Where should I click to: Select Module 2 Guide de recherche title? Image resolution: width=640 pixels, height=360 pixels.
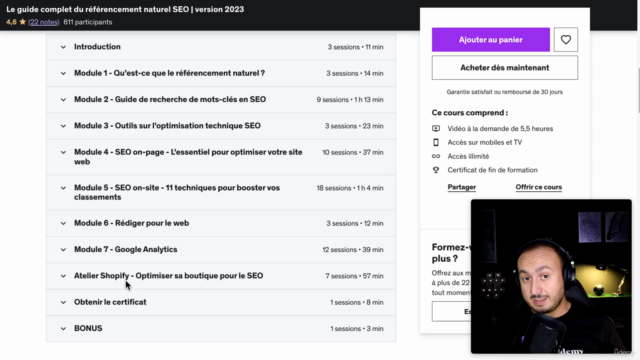tap(170, 99)
